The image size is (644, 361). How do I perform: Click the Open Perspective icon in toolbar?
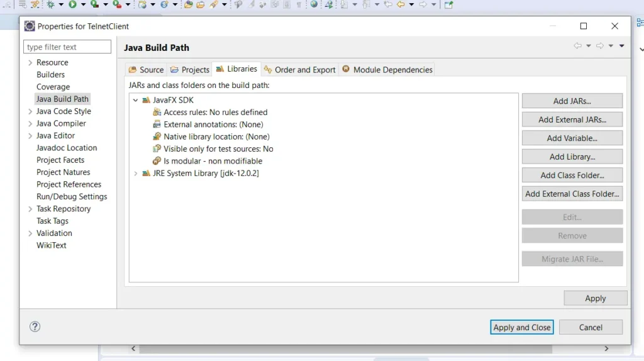click(448, 4)
